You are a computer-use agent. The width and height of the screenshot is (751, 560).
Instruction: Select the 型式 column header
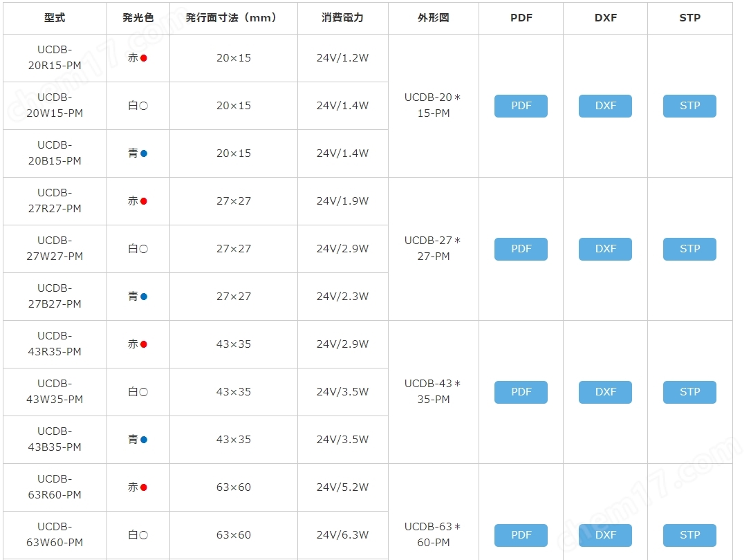[x=55, y=18]
